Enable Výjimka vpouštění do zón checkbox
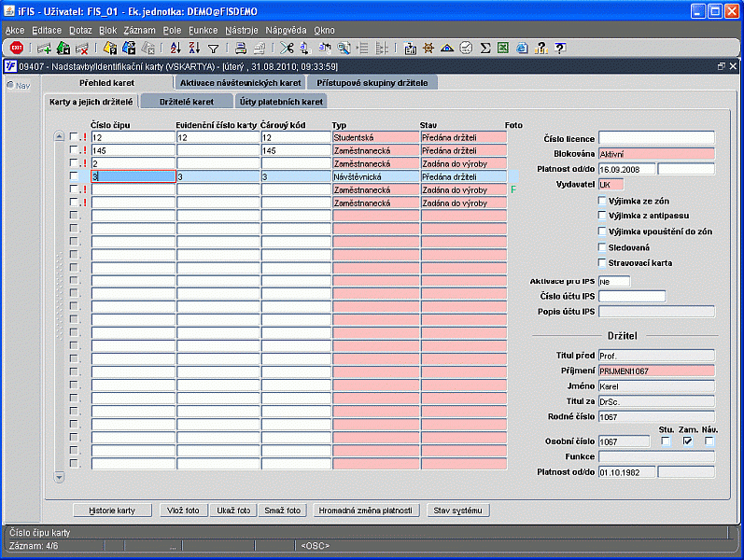This screenshot has width=744, height=560. click(602, 231)
